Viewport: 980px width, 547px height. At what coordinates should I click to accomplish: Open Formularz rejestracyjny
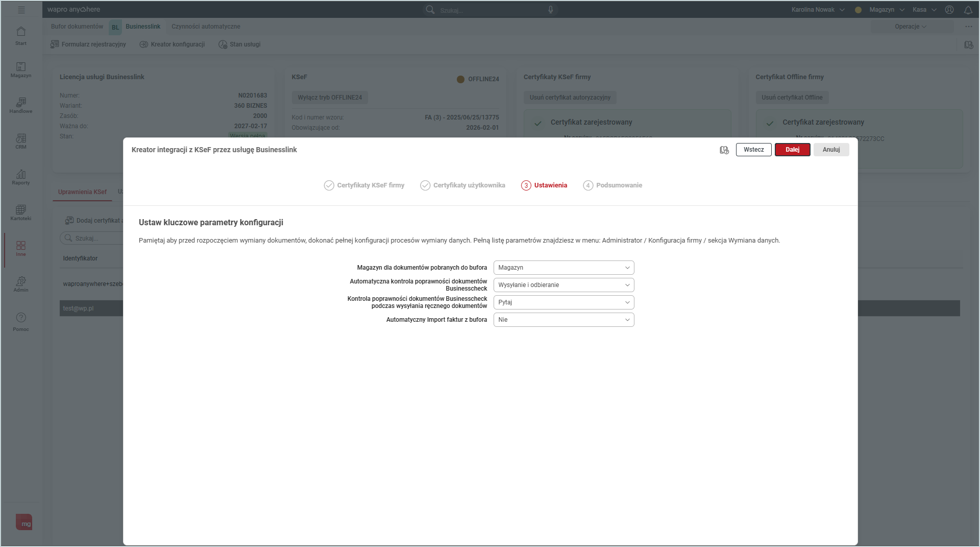click(x=88, y=44)
